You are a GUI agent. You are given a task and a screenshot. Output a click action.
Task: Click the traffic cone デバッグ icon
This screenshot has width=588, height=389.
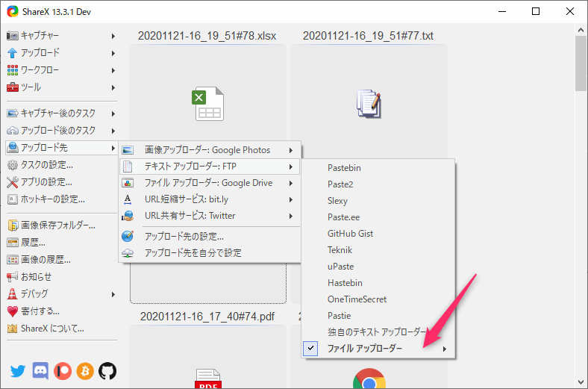[x=13, y=293]
